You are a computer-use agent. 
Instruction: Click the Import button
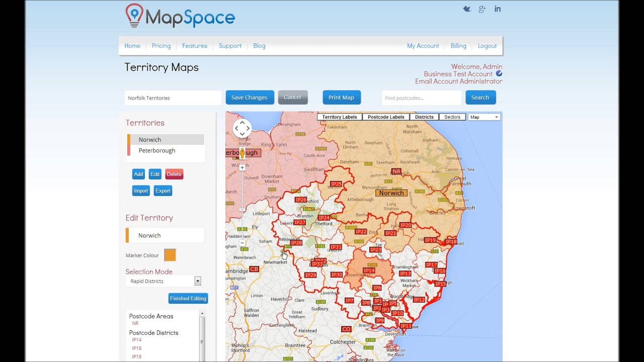(x=141, y=191)
